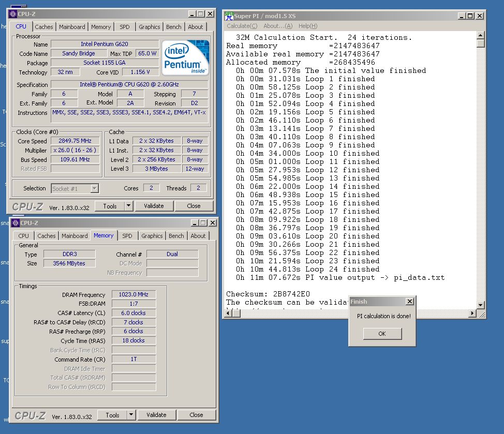Click the Super PI horizontal scrollbar thumb
This screenshot has width=504, height=434.
click(236, 313)
